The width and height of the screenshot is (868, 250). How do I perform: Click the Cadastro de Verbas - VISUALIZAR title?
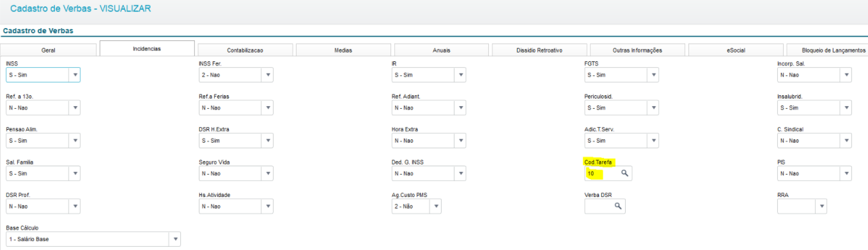[81, 9]
